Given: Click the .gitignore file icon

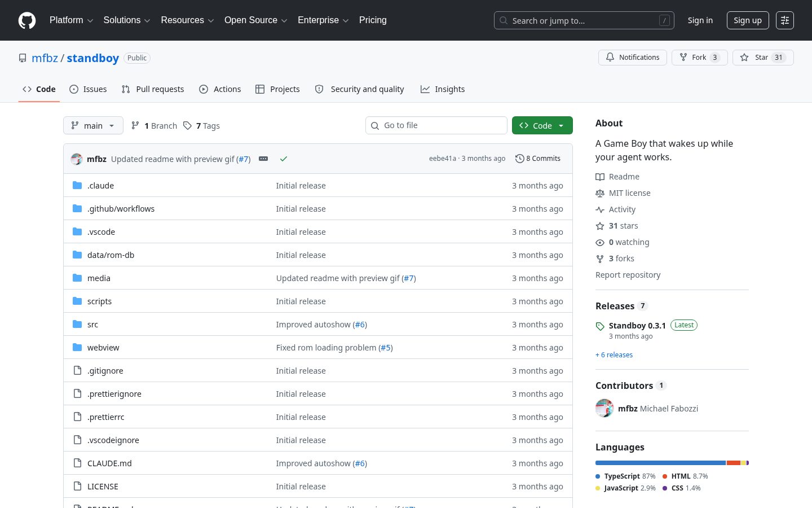Looking at the screenshot, I should pos(77,370).
